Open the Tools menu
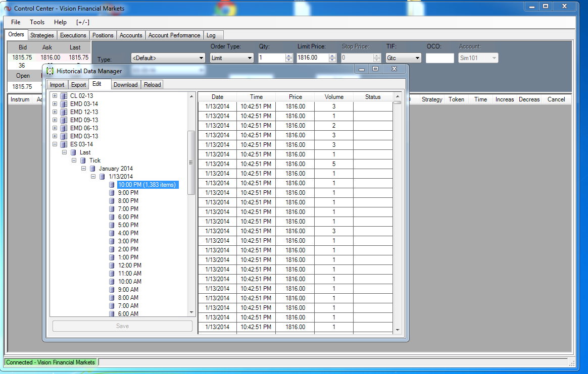588x374 pixels. coord(37,22)
